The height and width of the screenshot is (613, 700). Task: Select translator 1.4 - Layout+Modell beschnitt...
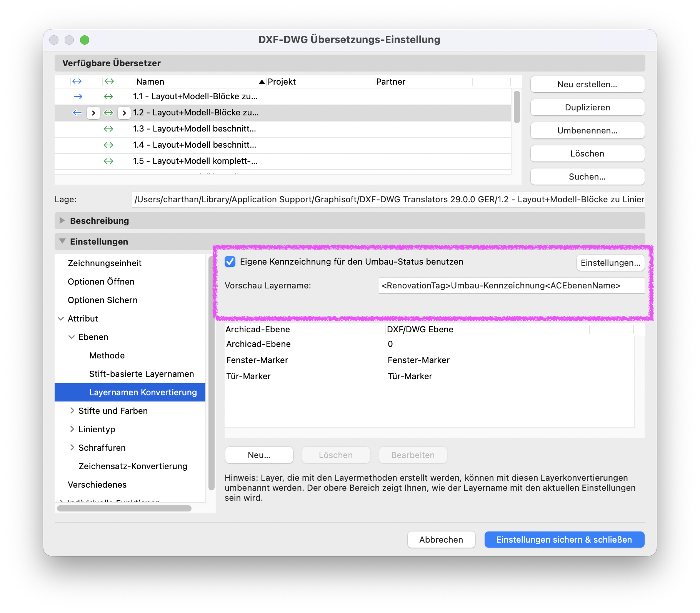click(x=283, y=145)
